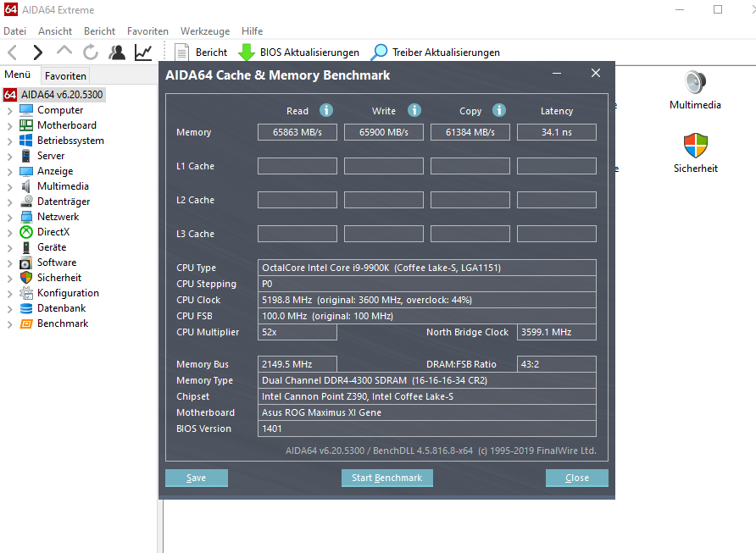Expand the Motherboard tree node
Screen dimensions: 756x553
point(9,126)
